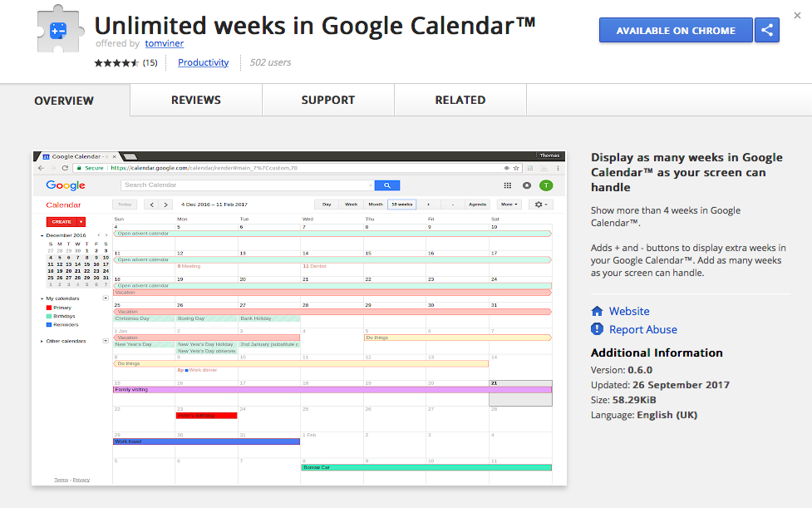
Task: Click the Report Abuse exclamation icon
Action: [x=597, y=328]
